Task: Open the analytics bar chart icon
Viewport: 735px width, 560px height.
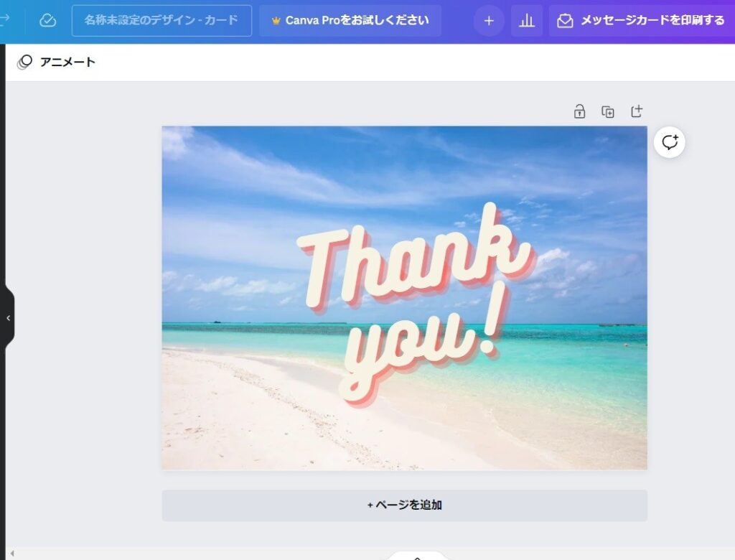Action: (x=527, y=21)
